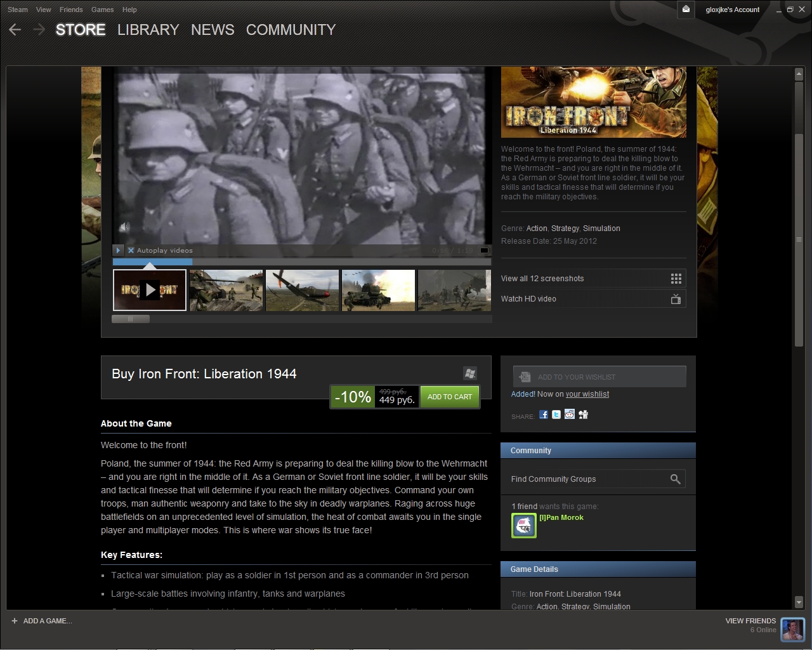
Task: Open the exploding tank screenshot thumbnail
Action: point(378,290)
